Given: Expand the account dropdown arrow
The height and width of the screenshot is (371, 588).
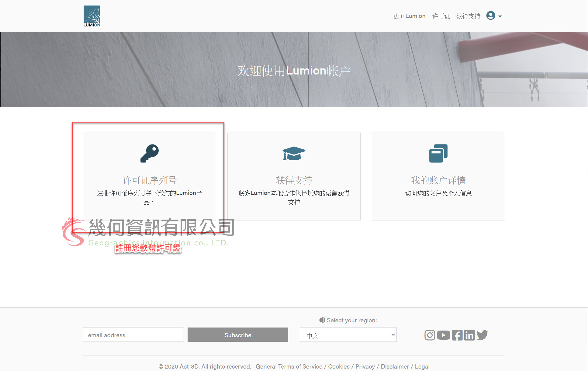Looking at the screenshot, I should point(500,16).
